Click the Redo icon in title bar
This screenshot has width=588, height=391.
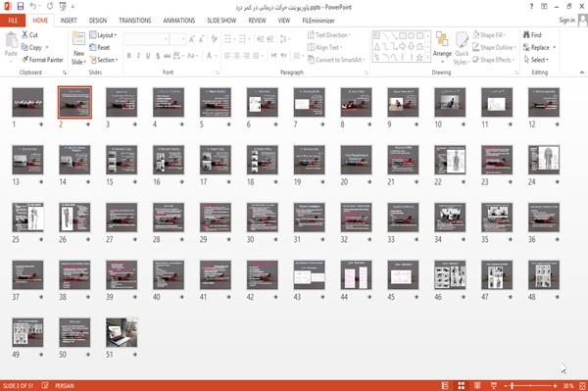click(x=50, y=7)
